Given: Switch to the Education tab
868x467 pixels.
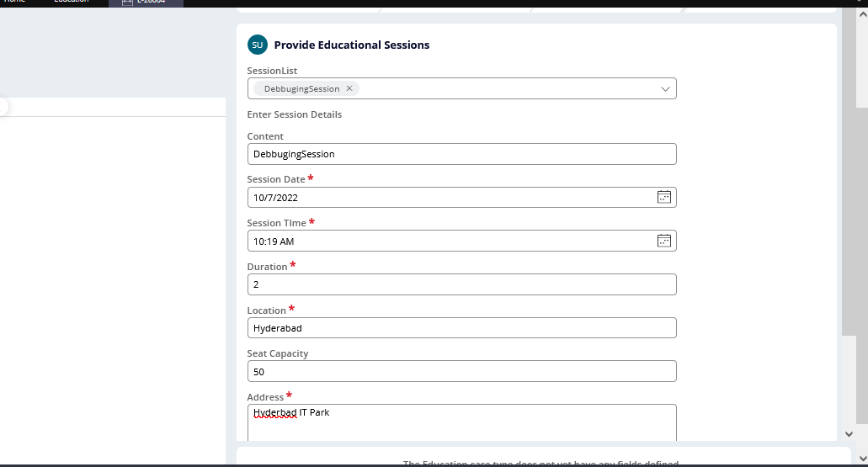Looking at the screenshot, I should [72, 2].
